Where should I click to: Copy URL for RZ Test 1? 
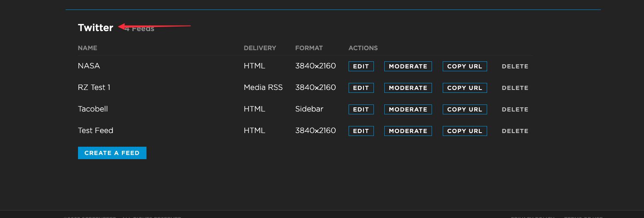coord(465,88)
